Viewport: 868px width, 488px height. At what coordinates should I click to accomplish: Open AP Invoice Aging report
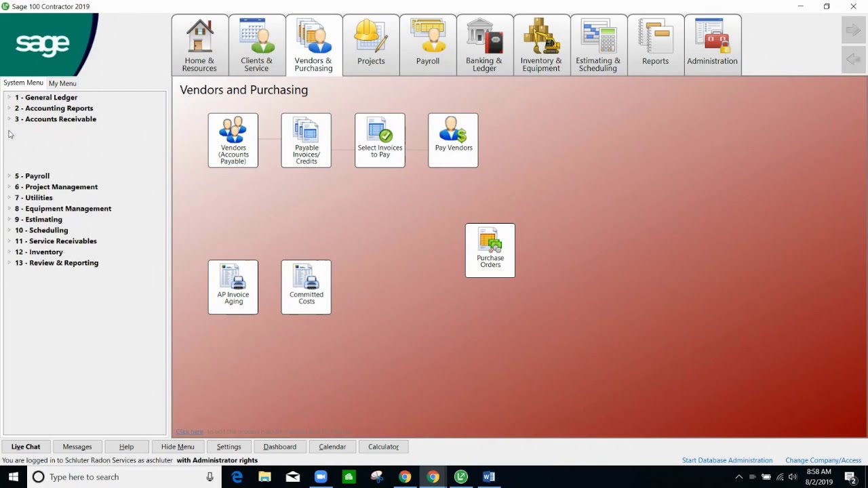coord(233,287)
